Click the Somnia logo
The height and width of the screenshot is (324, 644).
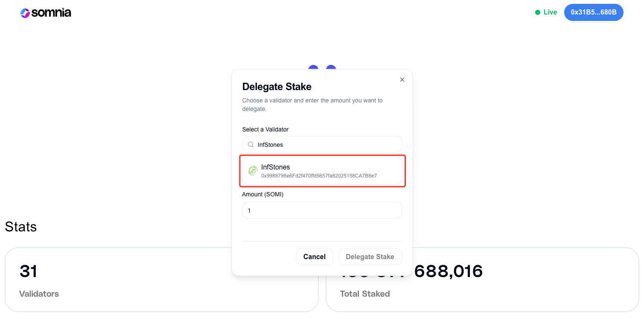pyautogui.click(x=46, y=13)
